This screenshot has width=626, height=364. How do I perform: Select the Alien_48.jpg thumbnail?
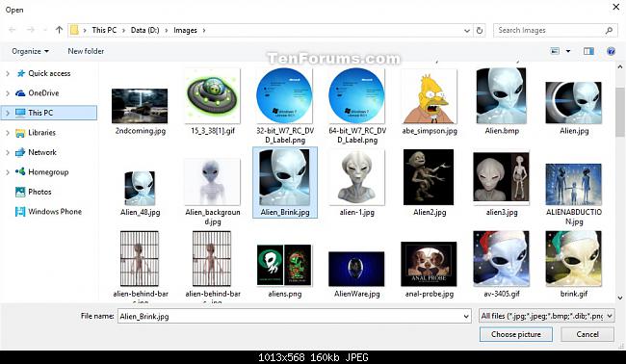coord(140,189)
